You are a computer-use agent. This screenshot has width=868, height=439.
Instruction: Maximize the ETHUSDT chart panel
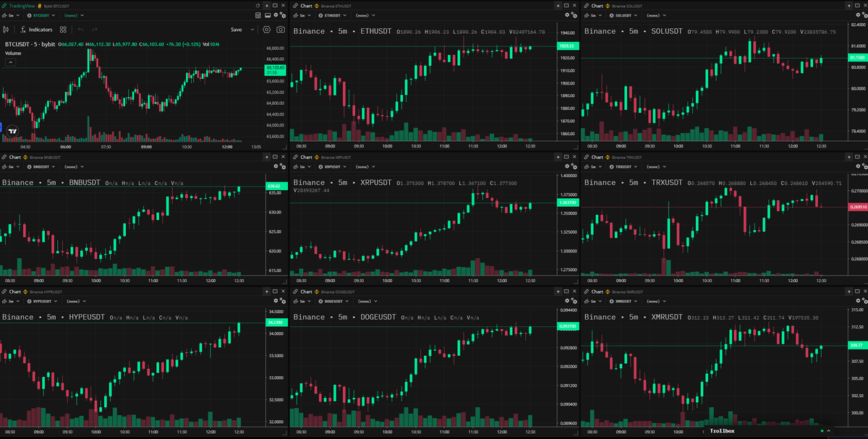(x=566, y=6)
